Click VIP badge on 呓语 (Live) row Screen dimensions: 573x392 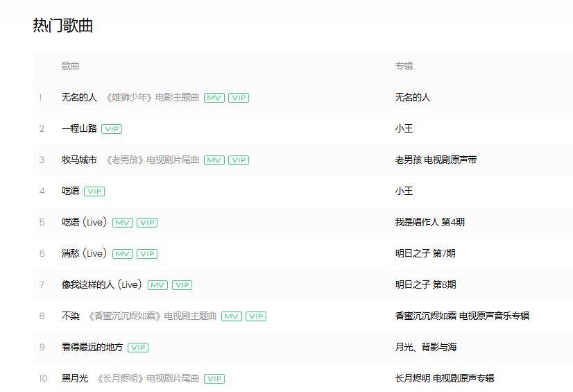coord(147,223)
